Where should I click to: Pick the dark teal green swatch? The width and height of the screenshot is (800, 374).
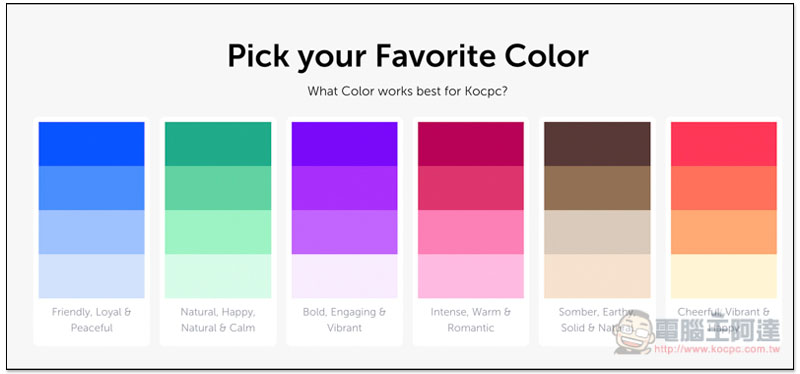coord(218,144)
